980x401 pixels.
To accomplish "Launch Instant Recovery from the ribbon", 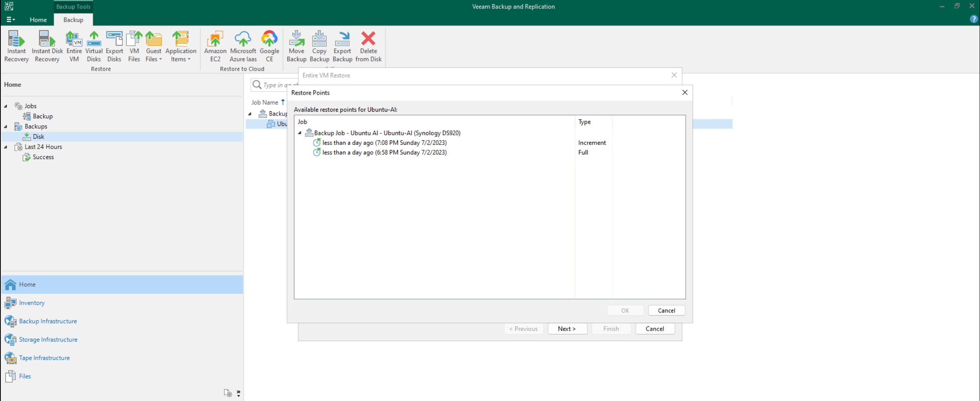I will [16, 46].
